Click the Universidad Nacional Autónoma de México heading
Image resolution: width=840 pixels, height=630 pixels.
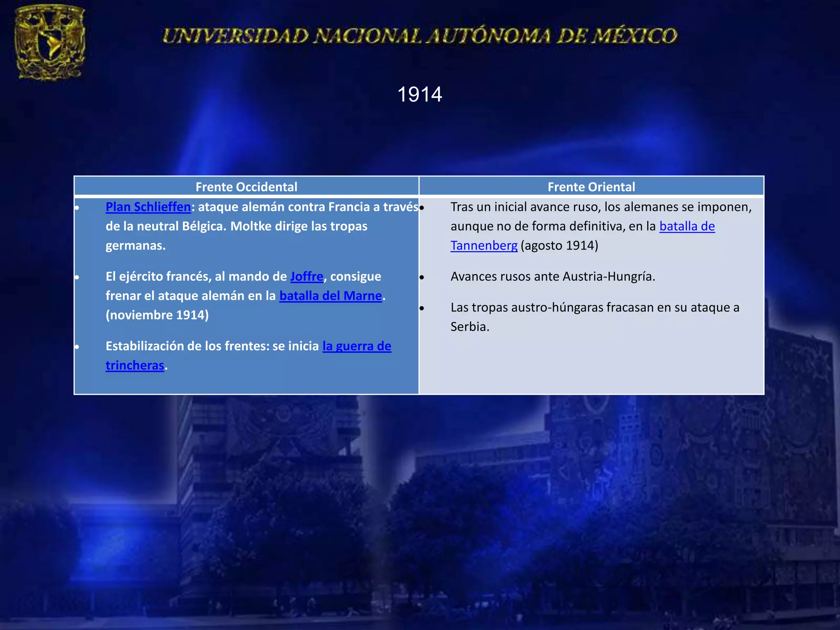pos(420,36)
